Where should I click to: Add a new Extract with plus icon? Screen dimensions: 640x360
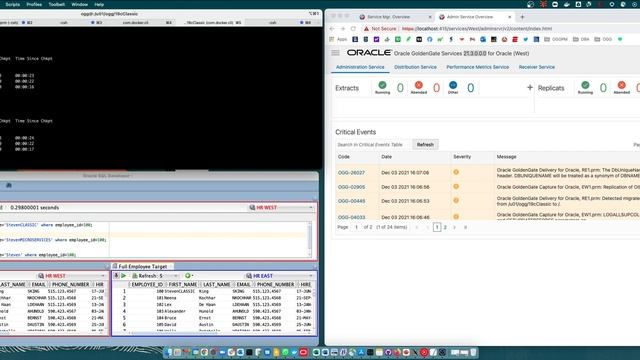(x=530, y=87)
